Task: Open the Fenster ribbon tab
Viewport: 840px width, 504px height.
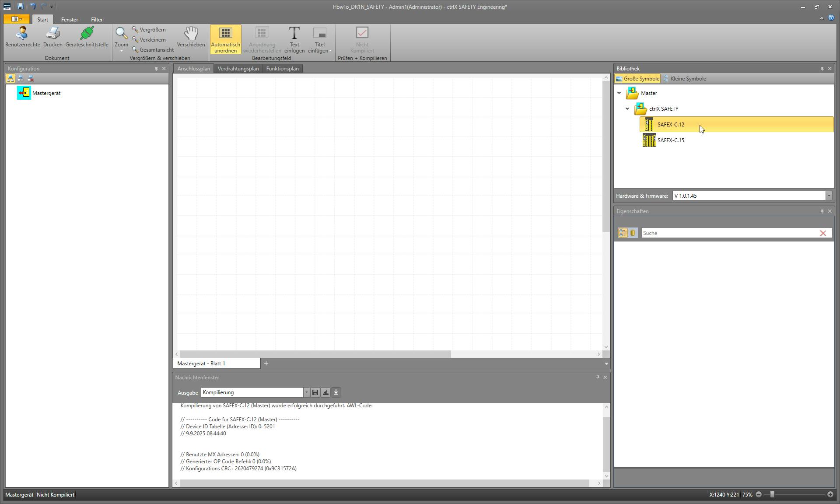Action: [70, 20]
